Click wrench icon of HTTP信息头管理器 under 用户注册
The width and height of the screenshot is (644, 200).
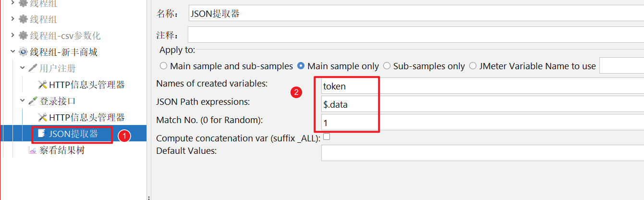coord(42,85)
